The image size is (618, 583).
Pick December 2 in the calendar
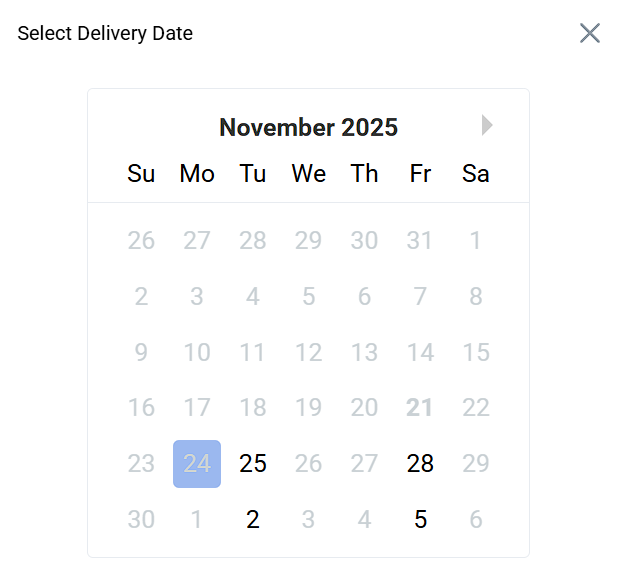[253, 520]
